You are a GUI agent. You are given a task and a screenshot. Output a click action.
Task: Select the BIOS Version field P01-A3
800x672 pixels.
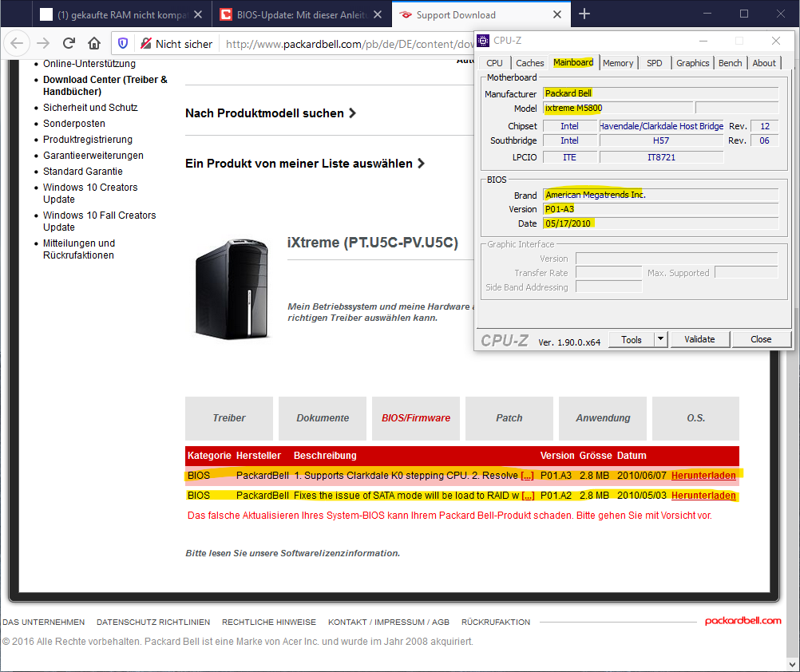661,209
